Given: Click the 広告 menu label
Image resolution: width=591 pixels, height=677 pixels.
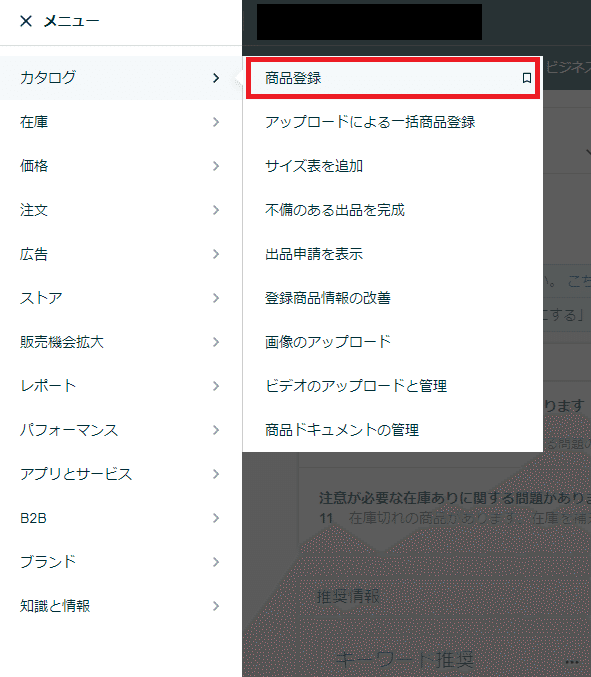Looking at the screenshot, I should 34,254.
